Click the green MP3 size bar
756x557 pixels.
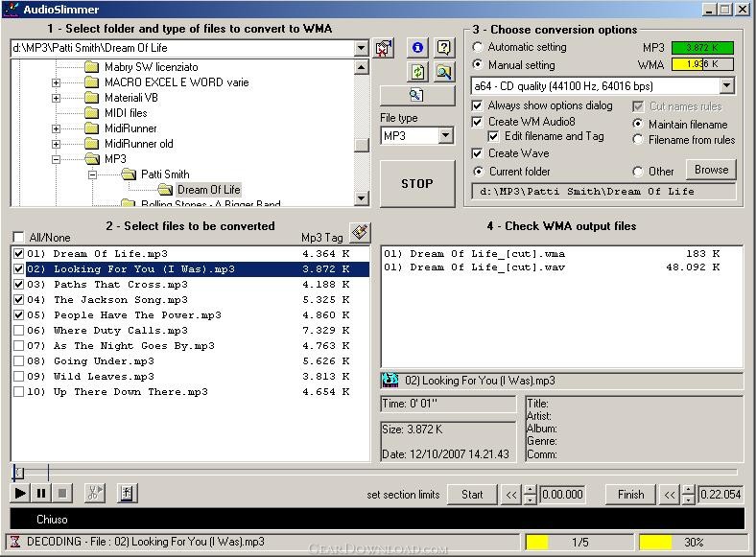[702, 48]
